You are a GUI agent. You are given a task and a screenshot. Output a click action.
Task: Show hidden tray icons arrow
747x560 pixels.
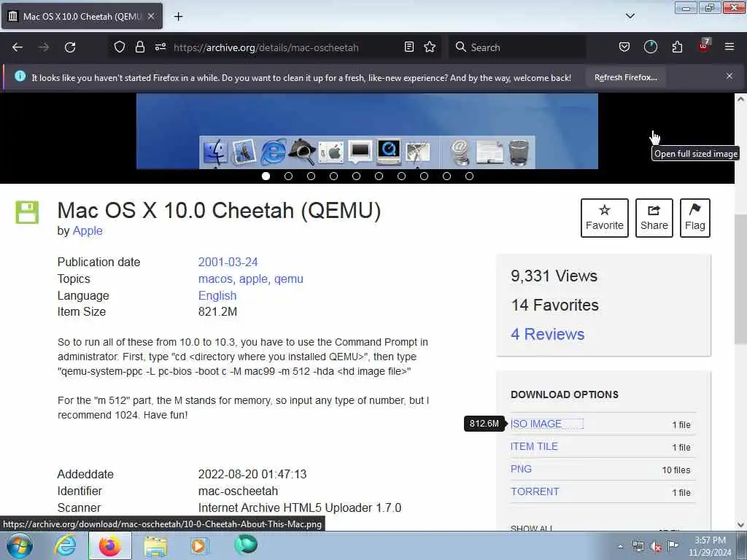620,546
